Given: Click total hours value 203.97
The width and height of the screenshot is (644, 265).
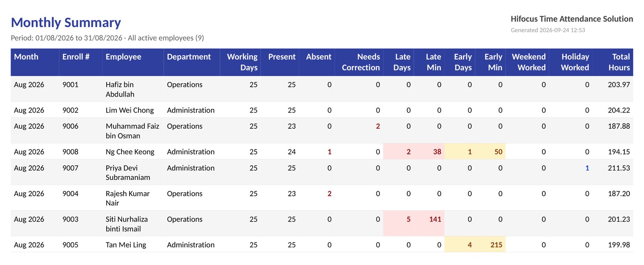Looking at the screenshot, I should (x=619, y=85).
